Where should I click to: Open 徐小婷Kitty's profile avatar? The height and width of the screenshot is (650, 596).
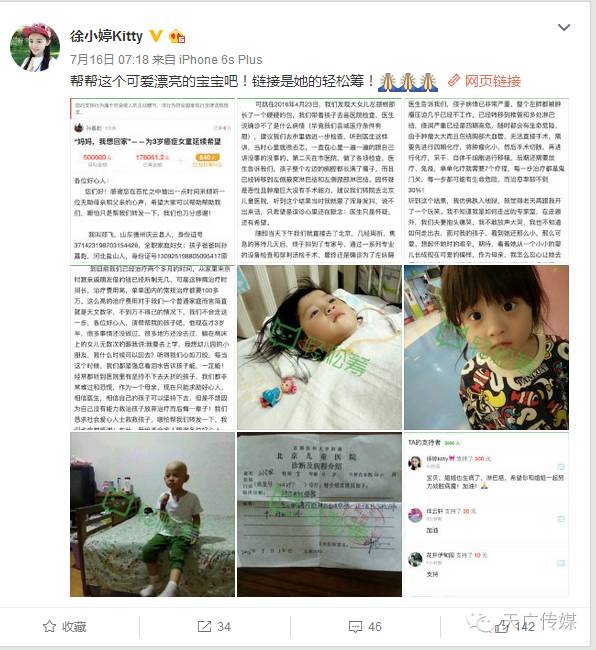(x=35, y=47)
